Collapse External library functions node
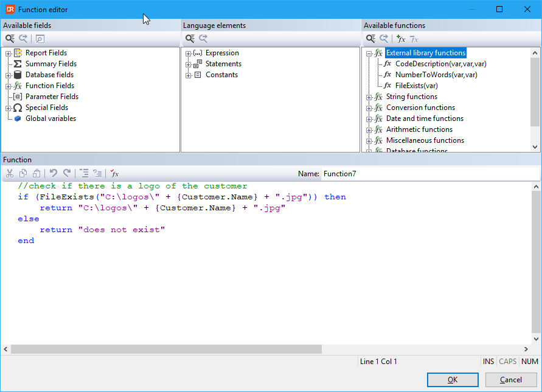This screenshot has width=542, height=392. pos(369,53)
